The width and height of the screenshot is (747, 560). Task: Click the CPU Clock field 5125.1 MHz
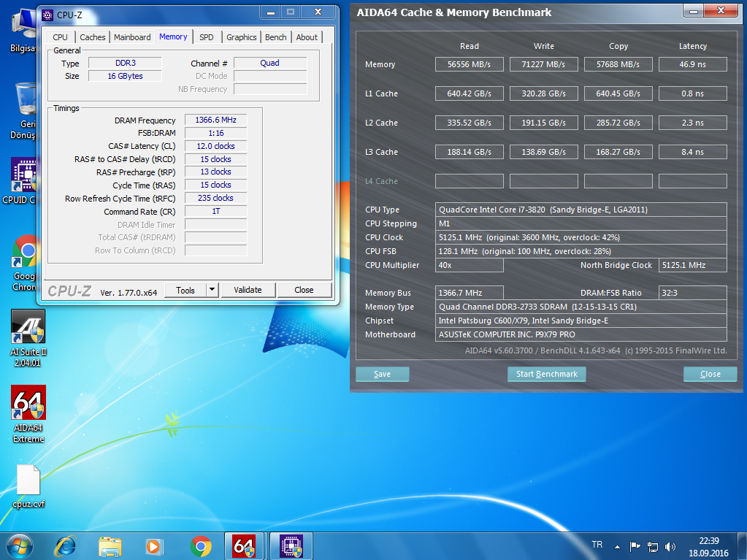click(x=581, y=237)
